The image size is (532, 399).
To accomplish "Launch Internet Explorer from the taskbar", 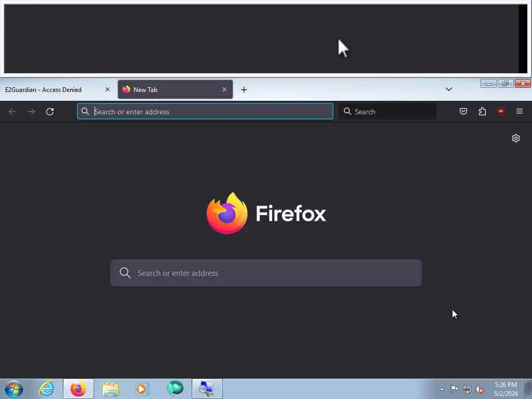I will click(x=46, y=389).
